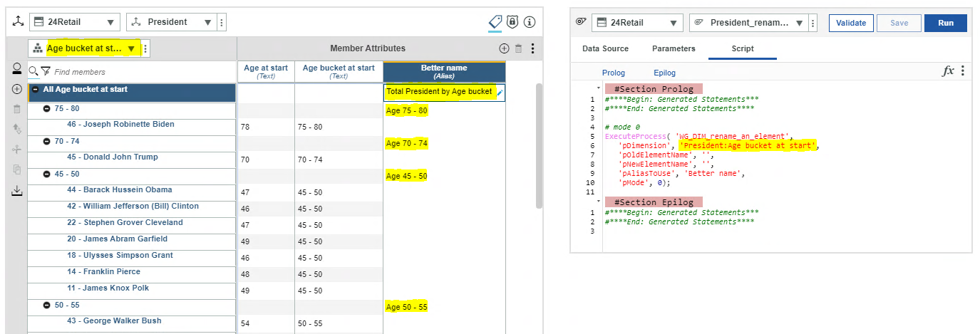Switch to the Data Source tab
Image resolution: width=980 pixels, height=334 pixels.
tap(605, 48)
